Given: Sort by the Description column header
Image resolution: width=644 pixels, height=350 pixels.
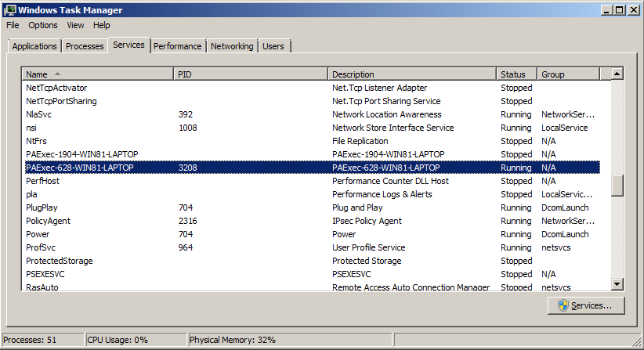Looking at the screenshot, I should [412, 74].
